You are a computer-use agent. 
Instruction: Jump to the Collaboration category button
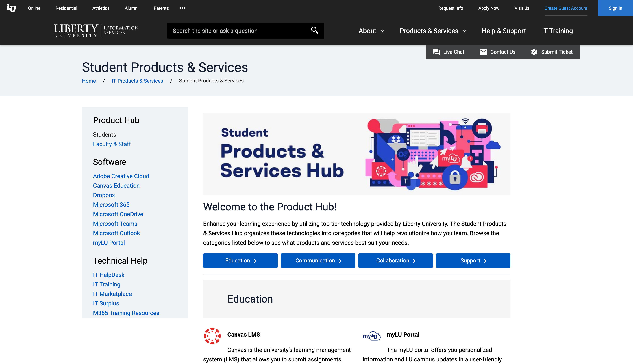(x=395, y=260)
